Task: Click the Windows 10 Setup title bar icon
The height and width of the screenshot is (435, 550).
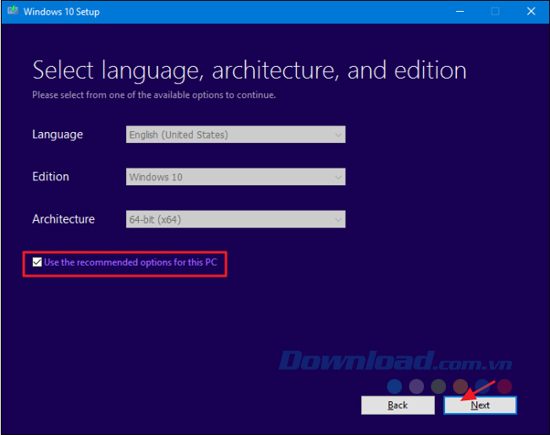Action: pos(13,11)
